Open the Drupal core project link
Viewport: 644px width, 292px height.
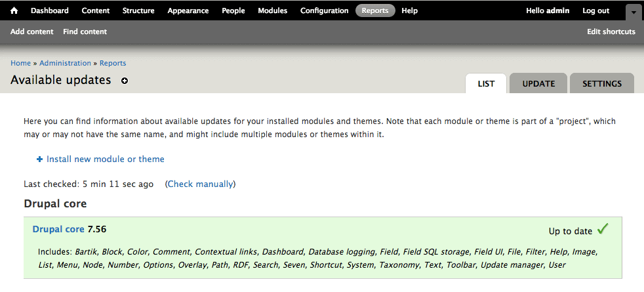tap(58, 229)
